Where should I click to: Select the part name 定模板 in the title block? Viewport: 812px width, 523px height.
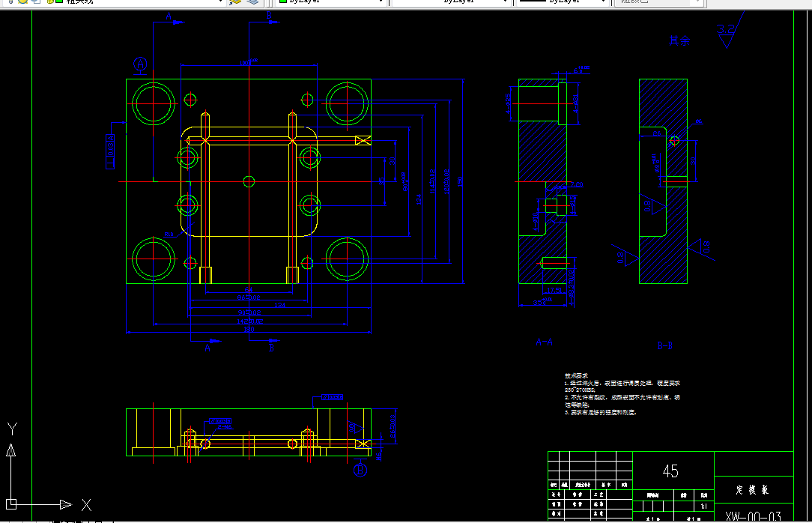pyautogui.click(x=752, y=489)
